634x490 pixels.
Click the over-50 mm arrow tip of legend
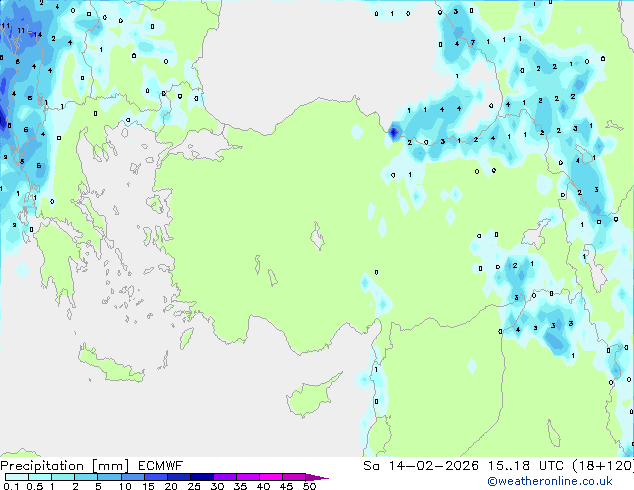pyautogui.click(x=317, y=478)
